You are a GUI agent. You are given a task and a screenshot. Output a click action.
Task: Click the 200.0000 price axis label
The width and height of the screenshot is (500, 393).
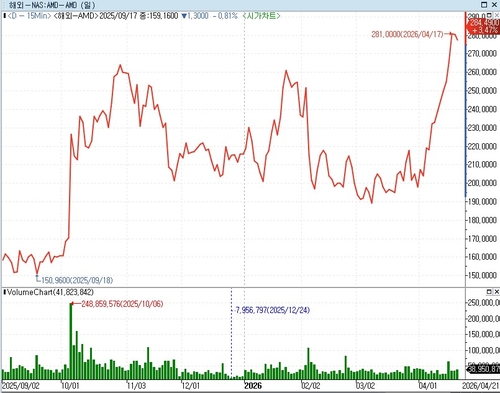482,183
